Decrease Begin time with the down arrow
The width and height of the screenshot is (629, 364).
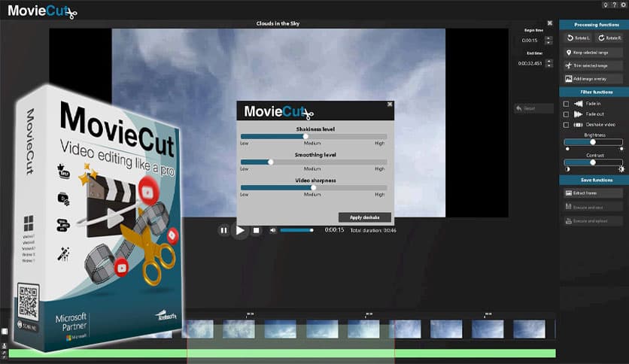pyautogui.click(x=549, y=43)
